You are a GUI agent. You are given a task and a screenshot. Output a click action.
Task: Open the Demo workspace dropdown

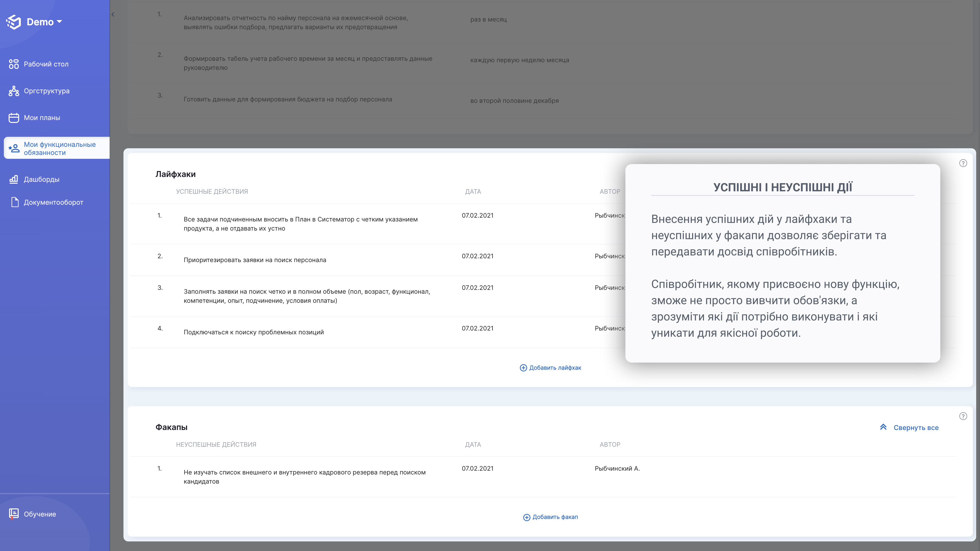45,22
